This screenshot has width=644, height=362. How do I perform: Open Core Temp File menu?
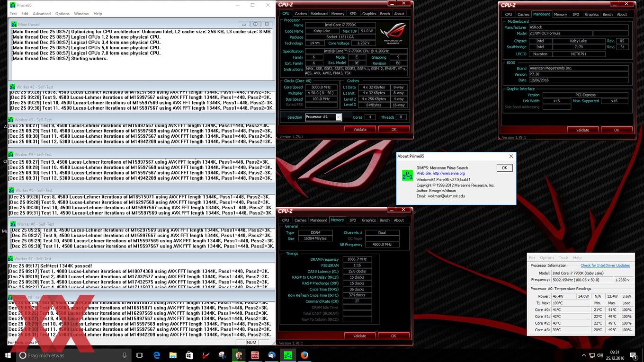tap(532, 257)
